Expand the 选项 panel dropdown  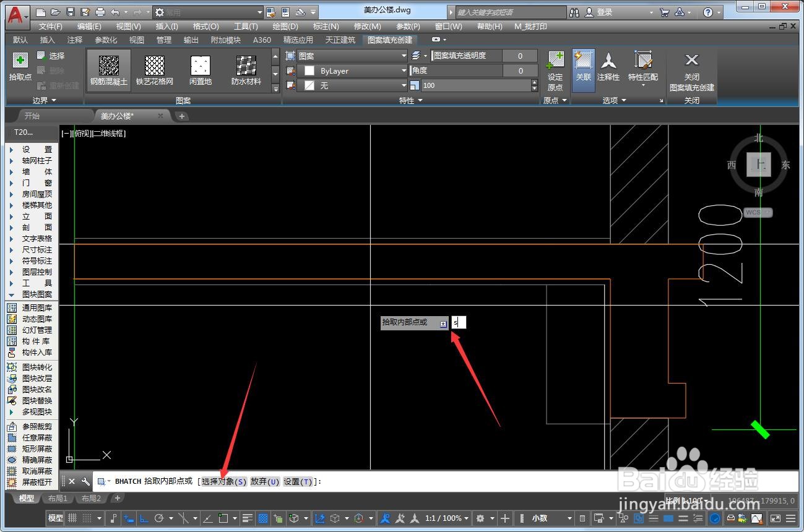point(615,100)
